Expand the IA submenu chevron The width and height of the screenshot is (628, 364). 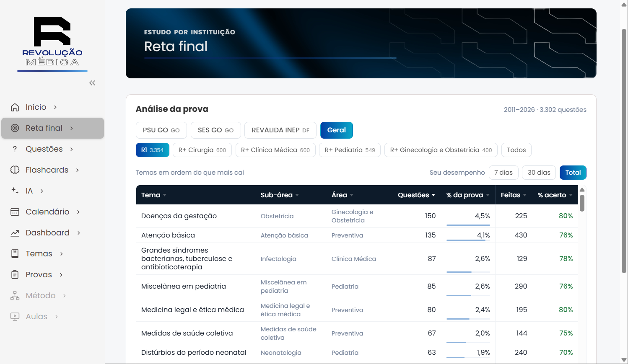click(42, 191)
